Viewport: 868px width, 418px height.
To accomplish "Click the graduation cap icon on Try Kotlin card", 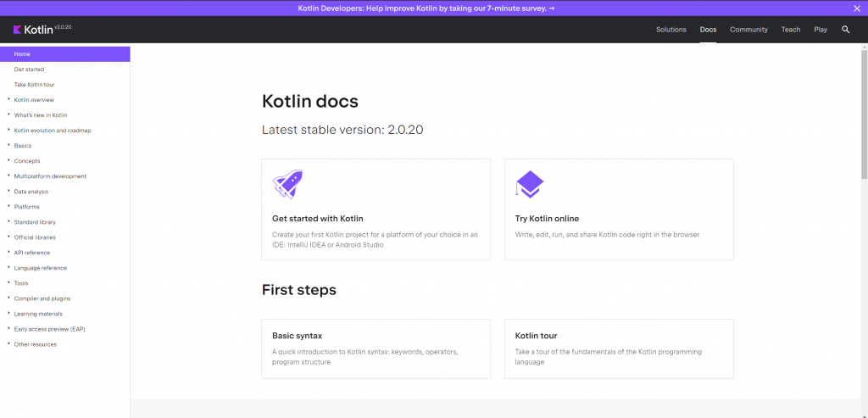I will (x=530, y=184).
